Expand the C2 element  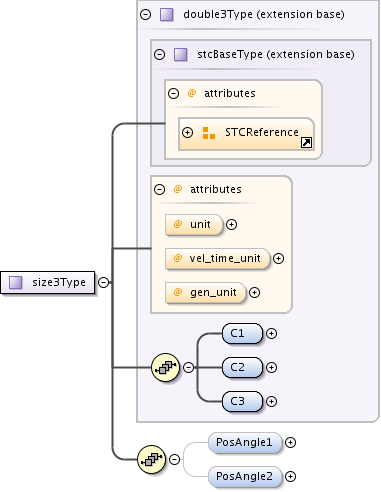tap(271, 367)
